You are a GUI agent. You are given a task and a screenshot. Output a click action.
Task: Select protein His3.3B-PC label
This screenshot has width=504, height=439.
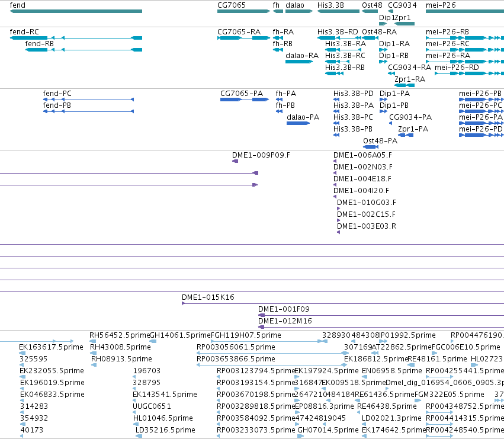(353, 117)
